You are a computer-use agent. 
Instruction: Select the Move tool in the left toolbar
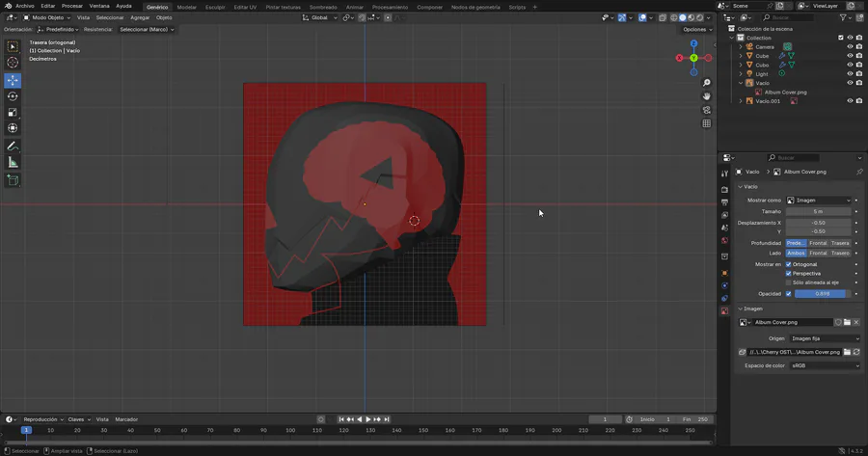click(x=13, y=80)
